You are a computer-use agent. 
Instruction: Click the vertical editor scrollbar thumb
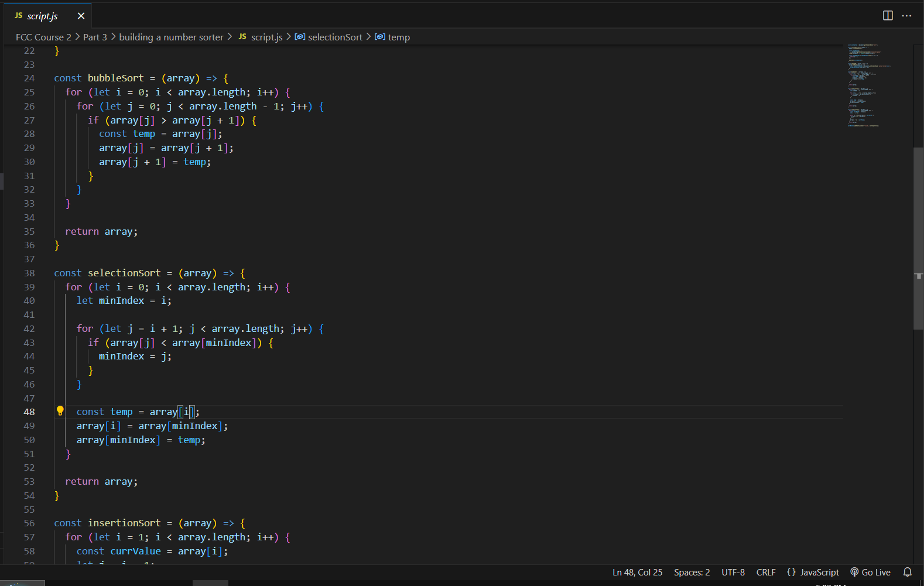(918, 238)
